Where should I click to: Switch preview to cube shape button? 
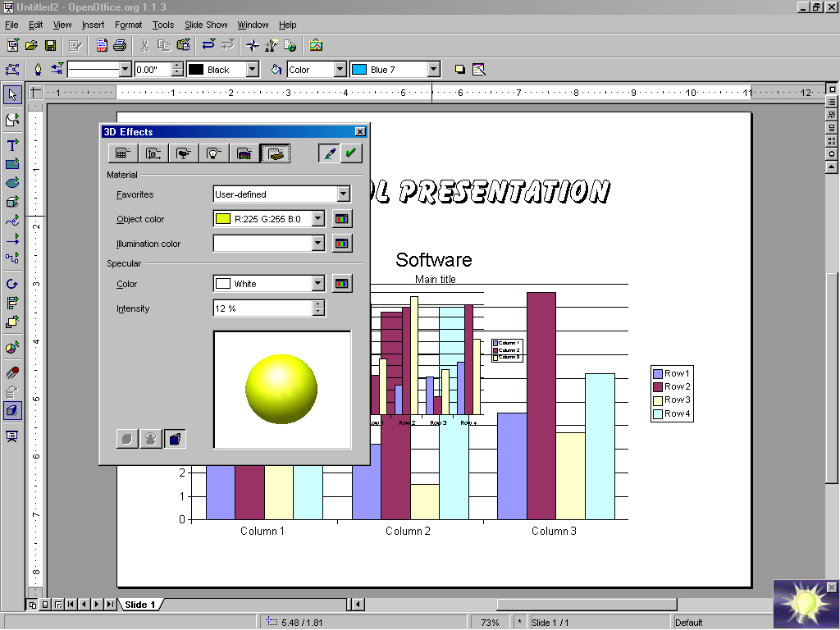coord(175,439)
